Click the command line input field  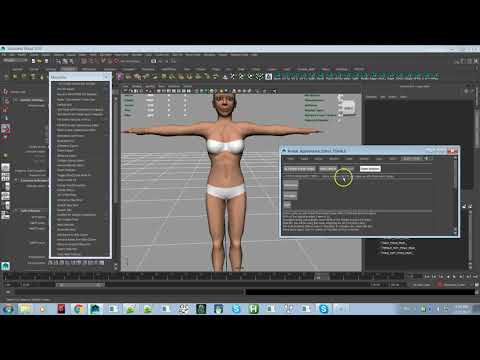pyautogui.click(x=130, y=292)
